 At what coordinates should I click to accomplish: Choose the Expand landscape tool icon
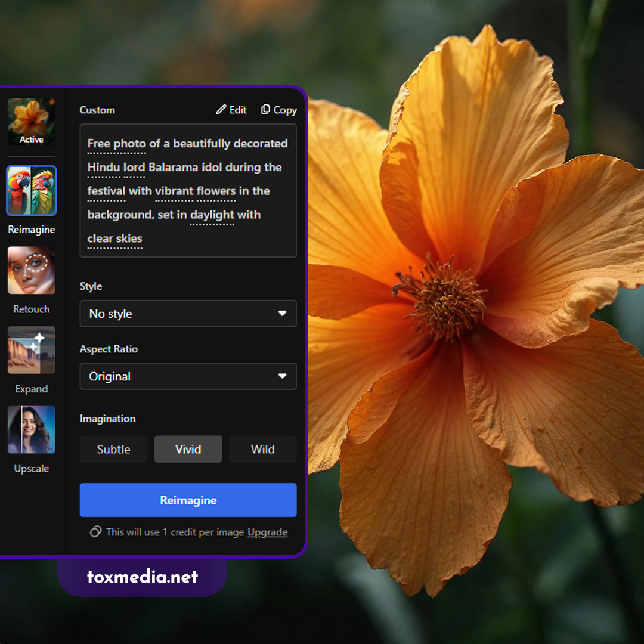32,350
